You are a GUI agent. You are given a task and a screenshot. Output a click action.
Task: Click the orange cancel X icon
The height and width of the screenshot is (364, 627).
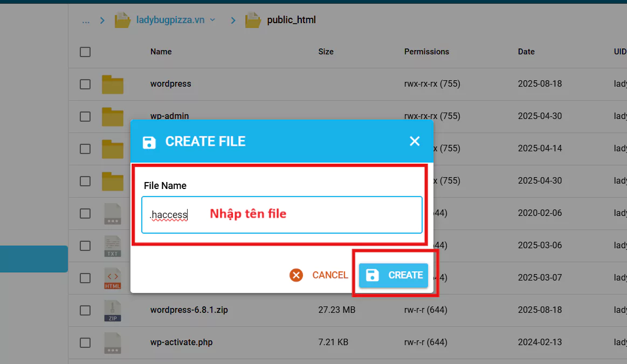[297, 275]
